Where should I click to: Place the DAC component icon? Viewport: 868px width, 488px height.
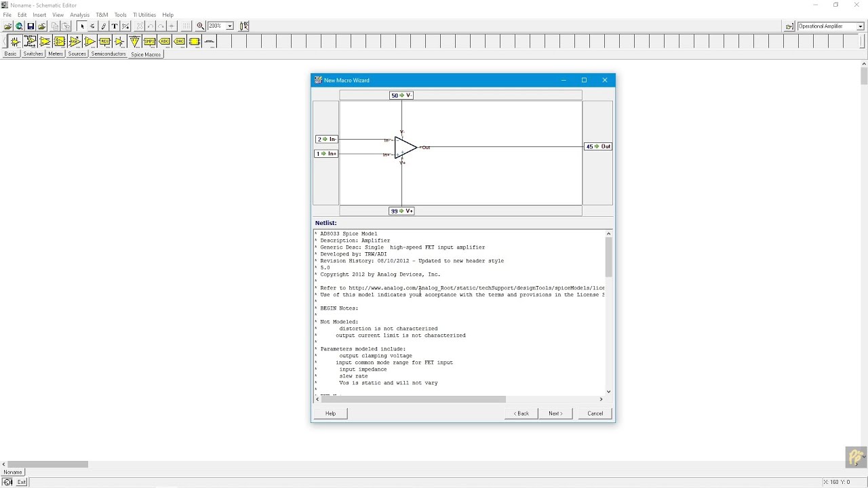click(179, 41)
